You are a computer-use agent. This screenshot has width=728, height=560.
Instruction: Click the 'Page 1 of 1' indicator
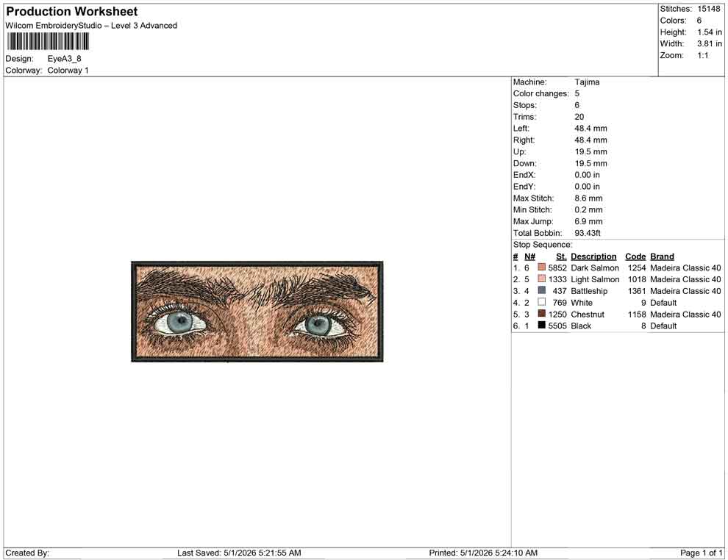[701, 553]
